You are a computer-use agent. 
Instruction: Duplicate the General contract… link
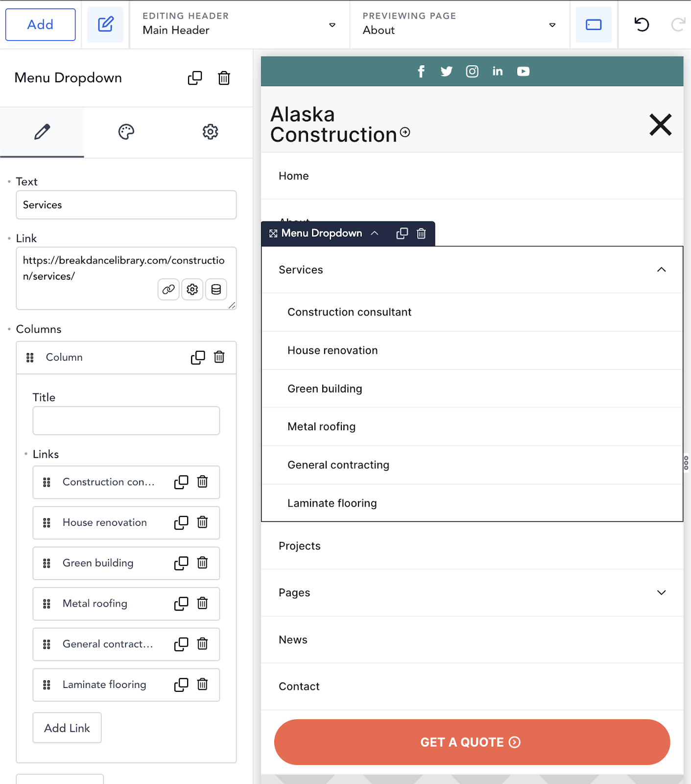click(x=181, y=644)
